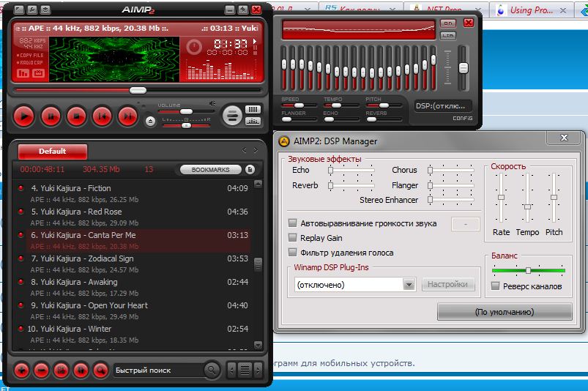The image size is (588, 391).
Task: Open equalizer presets with LIB button
Action: (x=447, y=36)
